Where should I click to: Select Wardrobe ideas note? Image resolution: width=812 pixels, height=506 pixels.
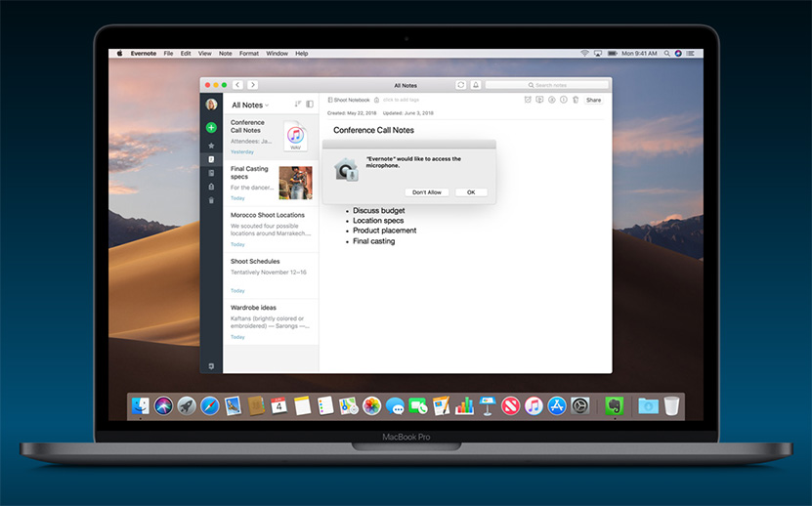[271, 322]
